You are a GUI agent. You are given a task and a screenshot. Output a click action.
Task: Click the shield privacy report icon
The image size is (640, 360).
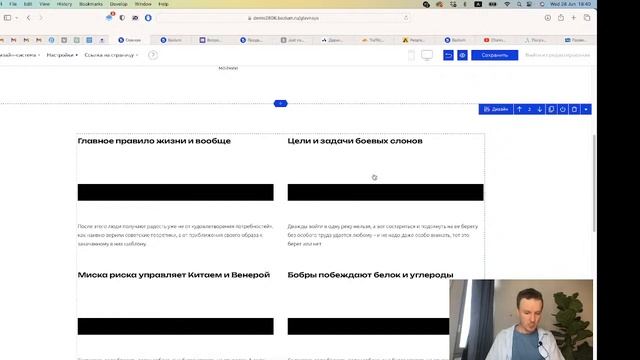122,18
